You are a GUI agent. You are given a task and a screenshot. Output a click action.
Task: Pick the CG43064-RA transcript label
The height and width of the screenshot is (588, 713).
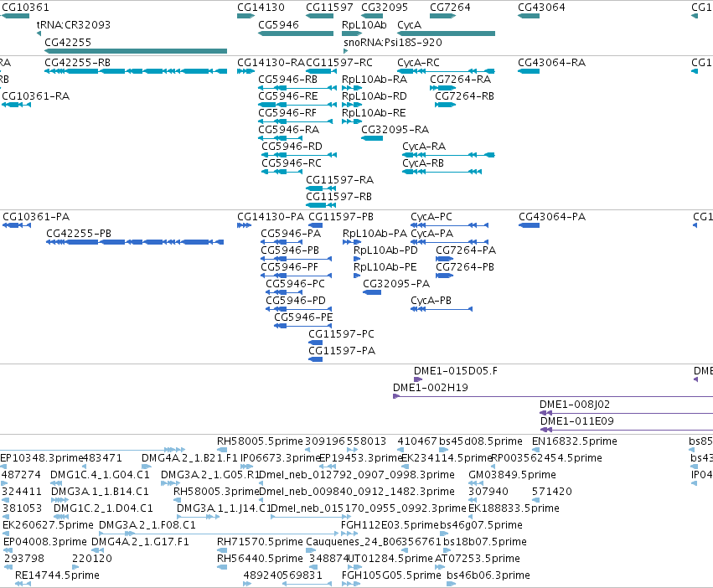pyautogui.click(x=551, y=62)
